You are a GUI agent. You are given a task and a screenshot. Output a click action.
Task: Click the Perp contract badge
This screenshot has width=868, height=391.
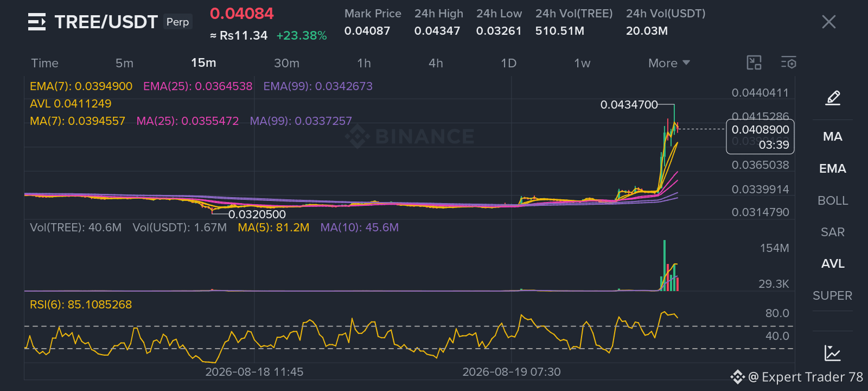[x=178, y=22]
